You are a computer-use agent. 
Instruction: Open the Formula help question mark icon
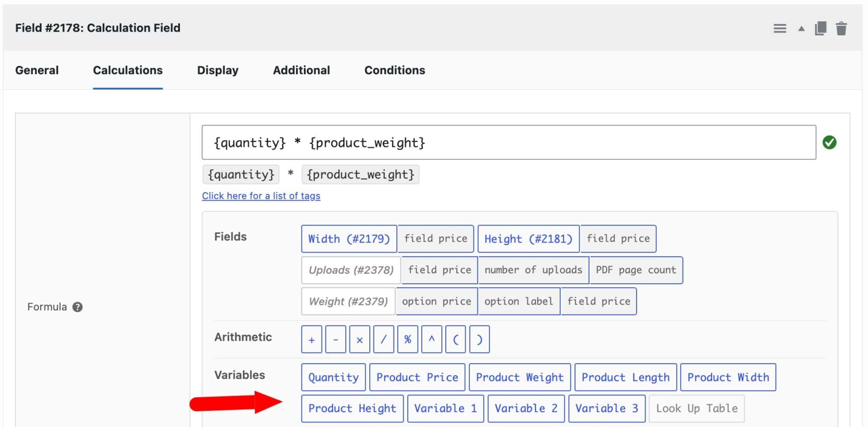pos(78,307)
